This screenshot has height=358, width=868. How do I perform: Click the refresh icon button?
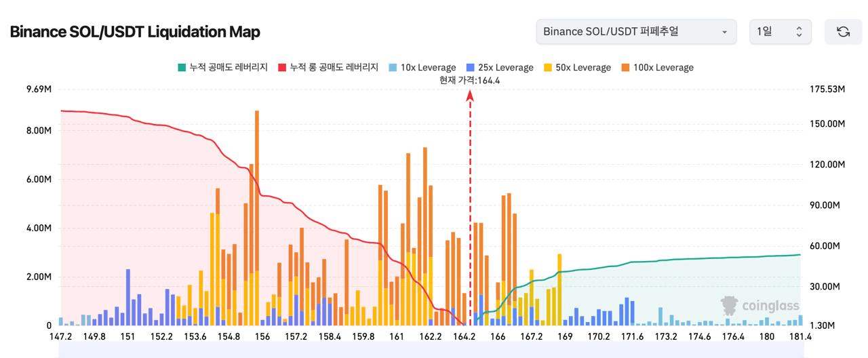[x=843, y=32]
